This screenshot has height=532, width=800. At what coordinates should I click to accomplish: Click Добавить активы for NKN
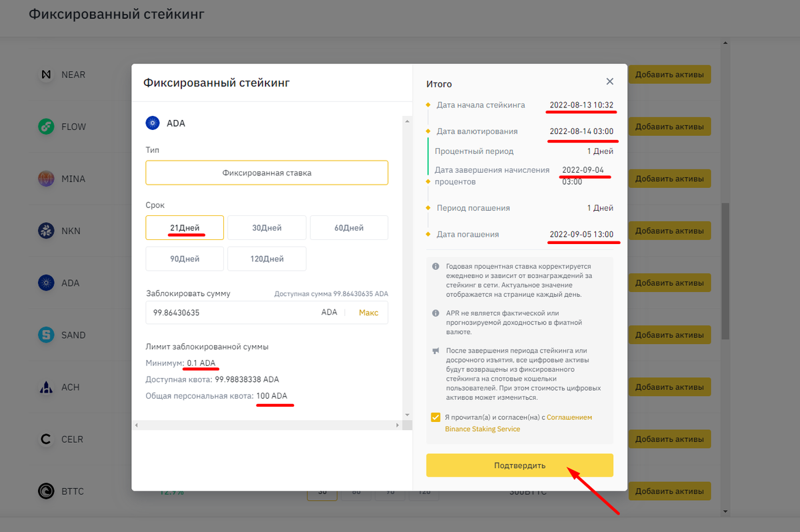(669, 231)
